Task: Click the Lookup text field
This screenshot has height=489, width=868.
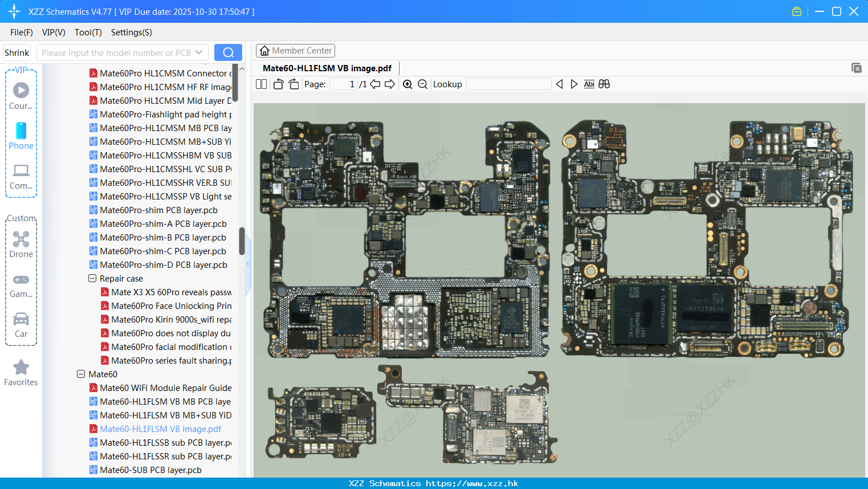Action: click(508, 84)
